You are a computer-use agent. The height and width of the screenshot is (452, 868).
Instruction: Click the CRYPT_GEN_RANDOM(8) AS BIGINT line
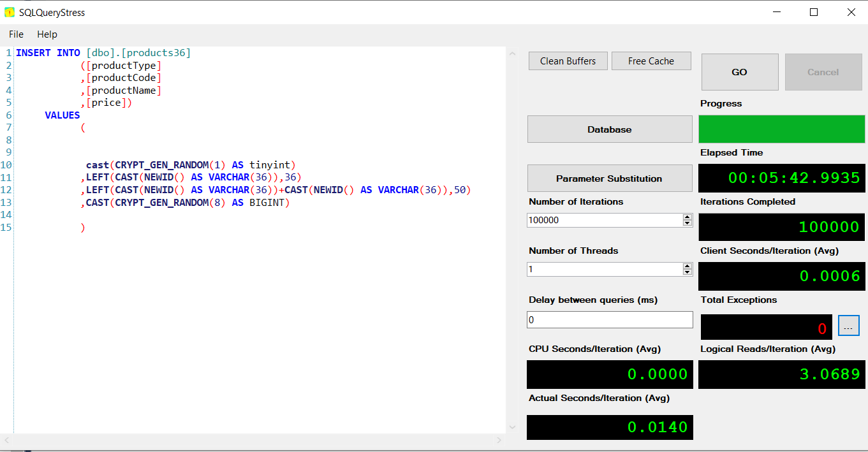tap(185, 202)
